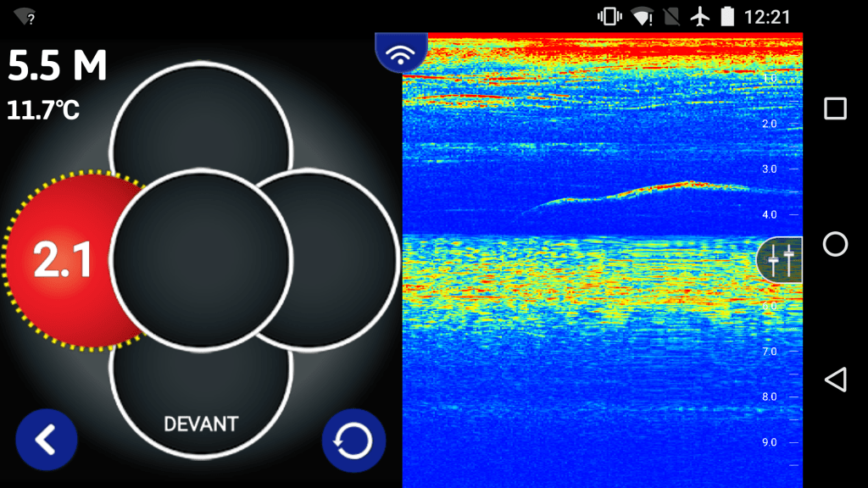Tap the 11.7°C water temperature reading

click(x=43, y=109)
